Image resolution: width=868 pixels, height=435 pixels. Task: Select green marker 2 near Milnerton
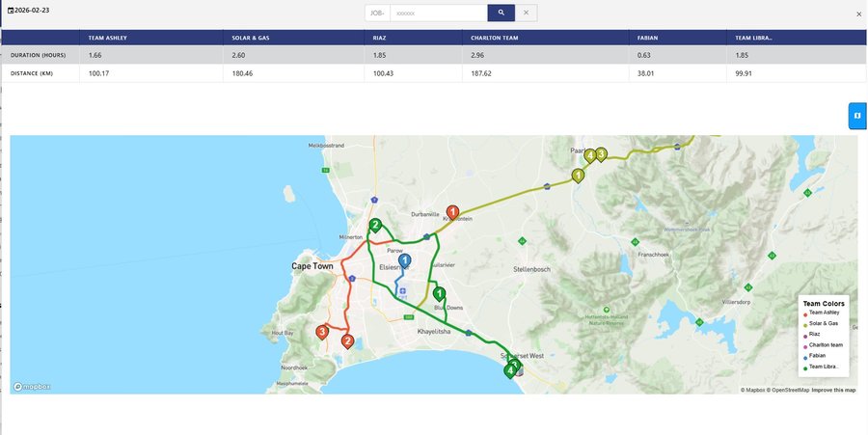[375, 226]
